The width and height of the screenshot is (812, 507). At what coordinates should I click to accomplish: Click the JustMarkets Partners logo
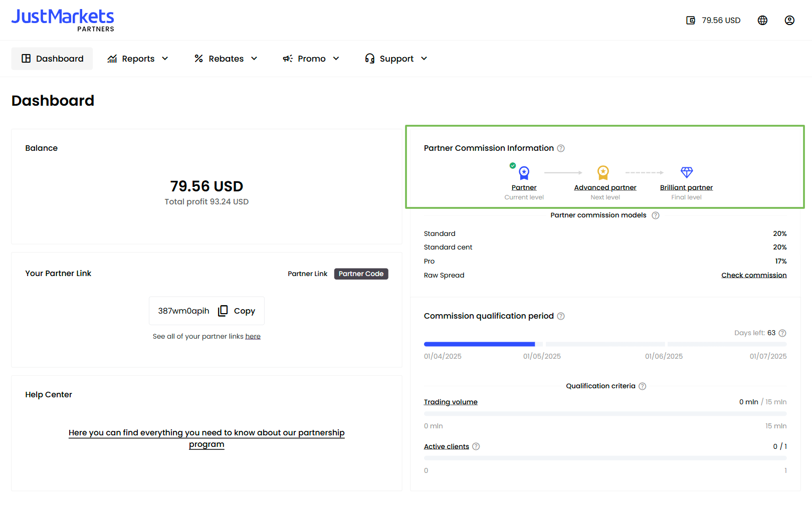click(63, 21)
